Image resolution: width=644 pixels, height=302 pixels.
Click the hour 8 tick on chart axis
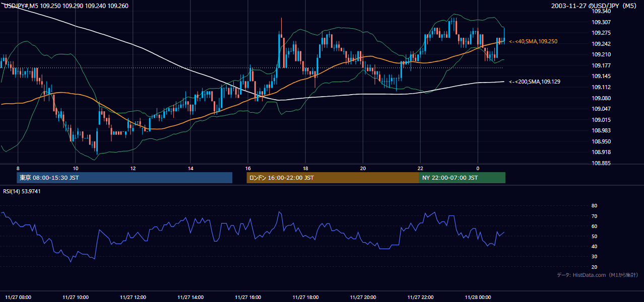point(18,168)
